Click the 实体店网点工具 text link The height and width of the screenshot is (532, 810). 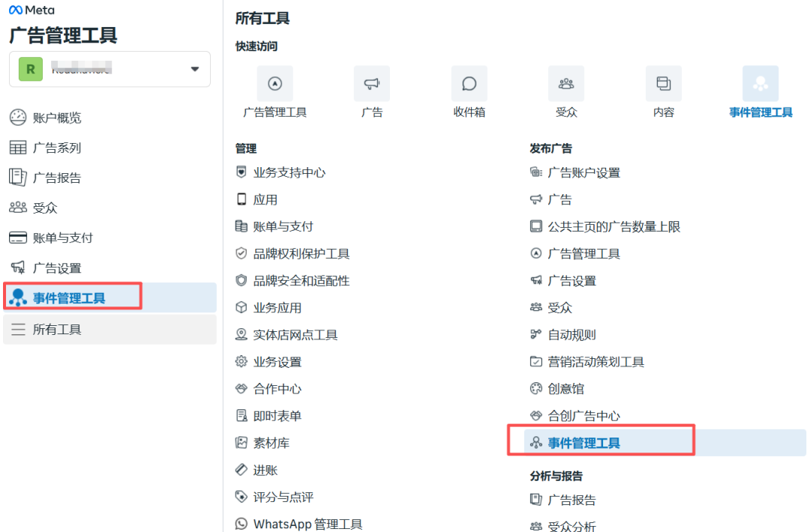[295, 335]
